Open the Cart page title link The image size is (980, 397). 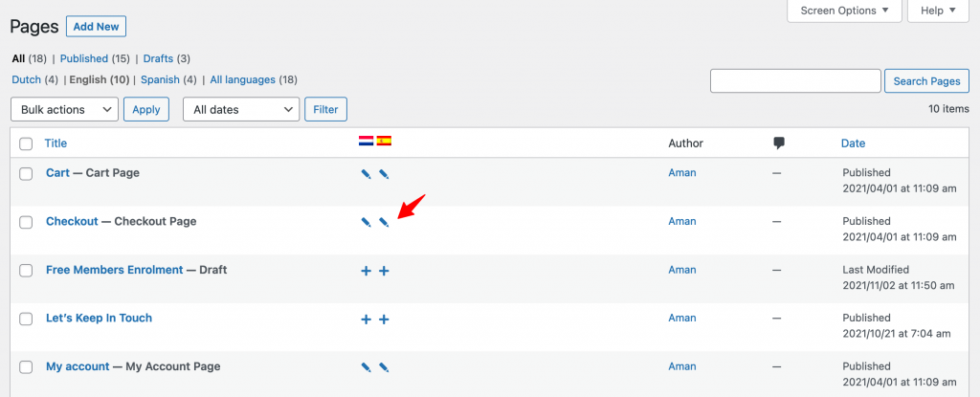(x=57, y=172)
